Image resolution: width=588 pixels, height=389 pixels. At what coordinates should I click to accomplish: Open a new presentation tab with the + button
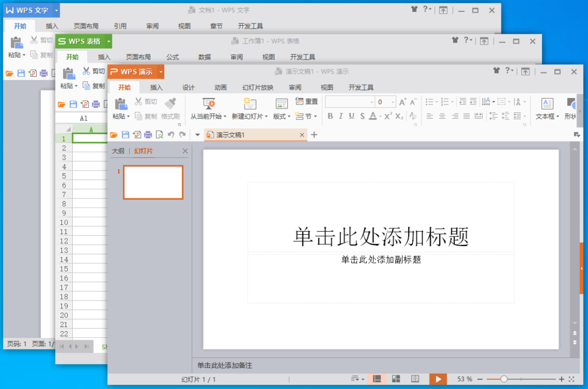(314, 134)
